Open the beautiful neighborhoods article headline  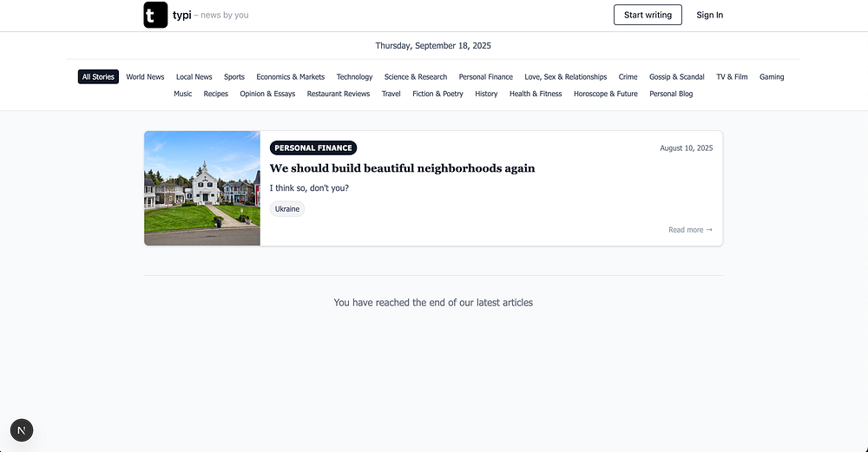point(403,168)
